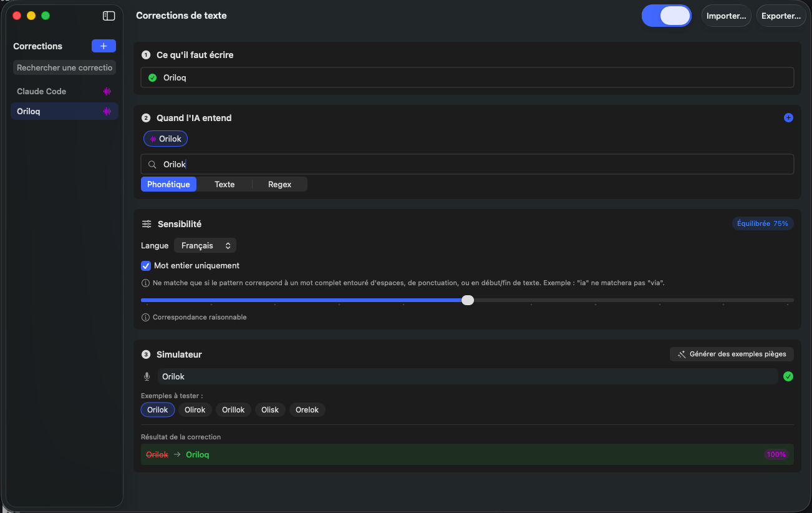Click the magnifier icon in the pattern field
The width and height of the screenshot is (812, 513).
(x=152, y=165)
